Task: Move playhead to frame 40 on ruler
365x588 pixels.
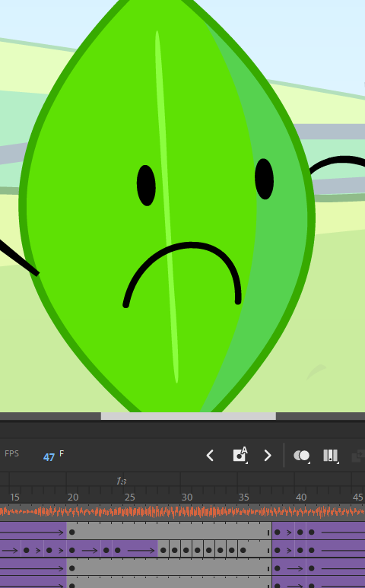Action: [301, 497]
